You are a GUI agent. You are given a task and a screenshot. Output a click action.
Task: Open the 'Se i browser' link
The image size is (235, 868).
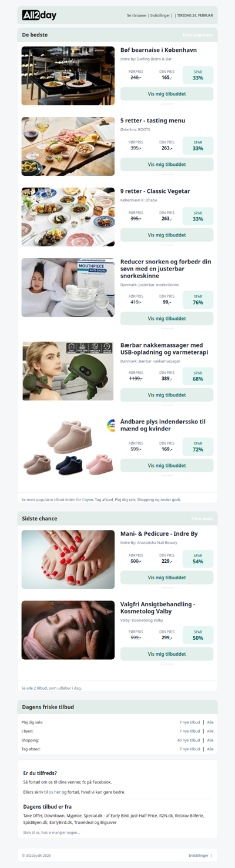click(x=136, y=15)
